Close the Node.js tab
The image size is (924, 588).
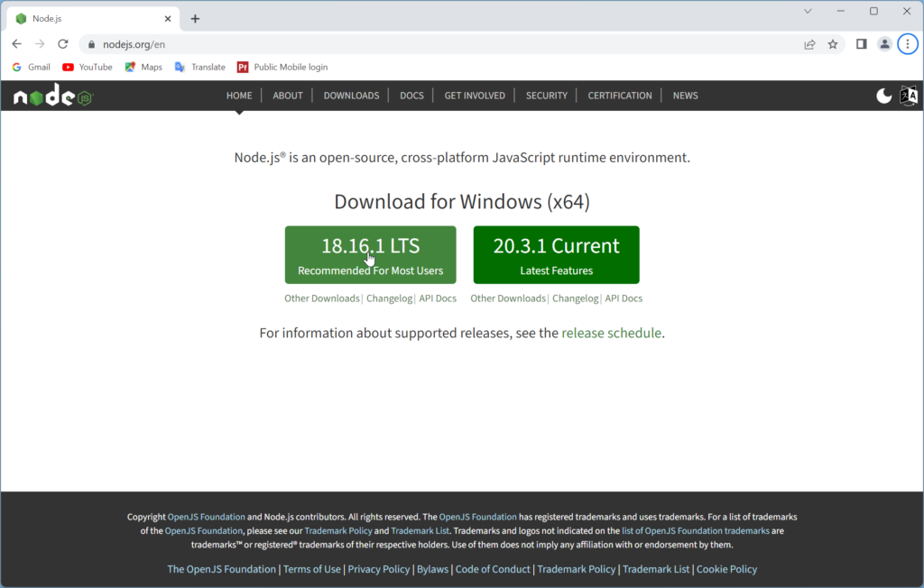point(168,19)
